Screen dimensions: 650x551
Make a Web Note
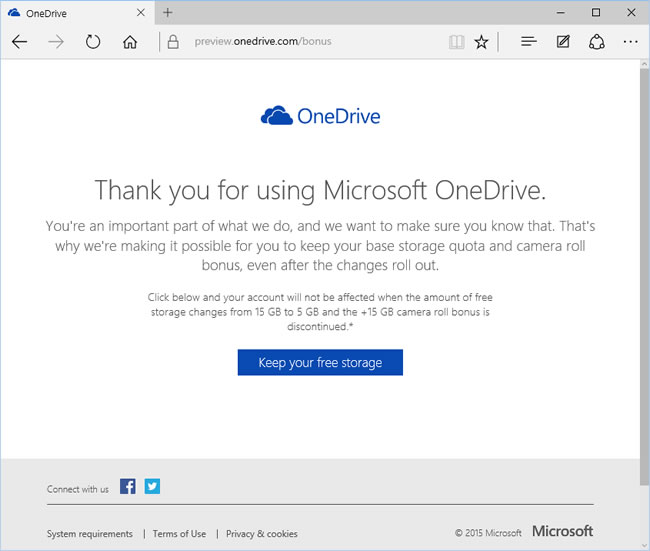563,42
